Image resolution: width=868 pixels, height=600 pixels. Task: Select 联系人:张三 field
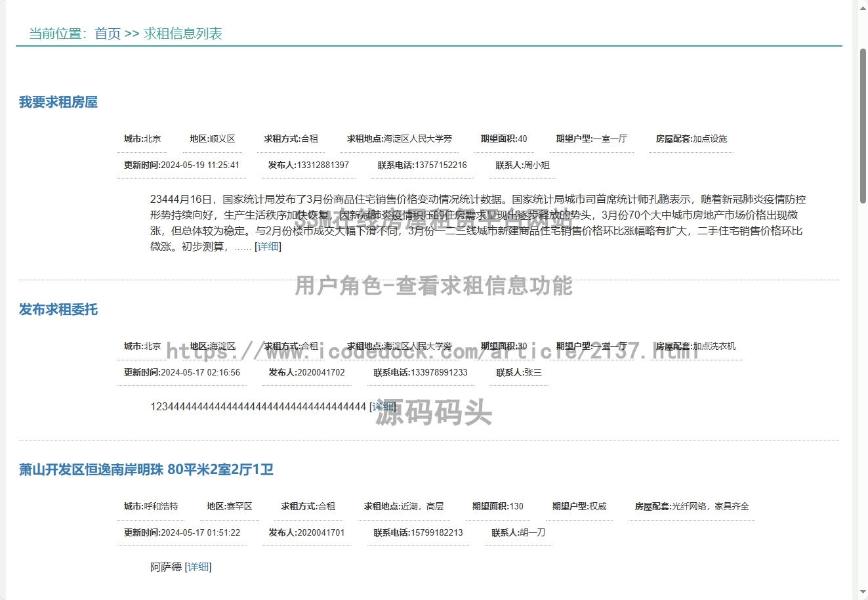(x=519, y=373)
